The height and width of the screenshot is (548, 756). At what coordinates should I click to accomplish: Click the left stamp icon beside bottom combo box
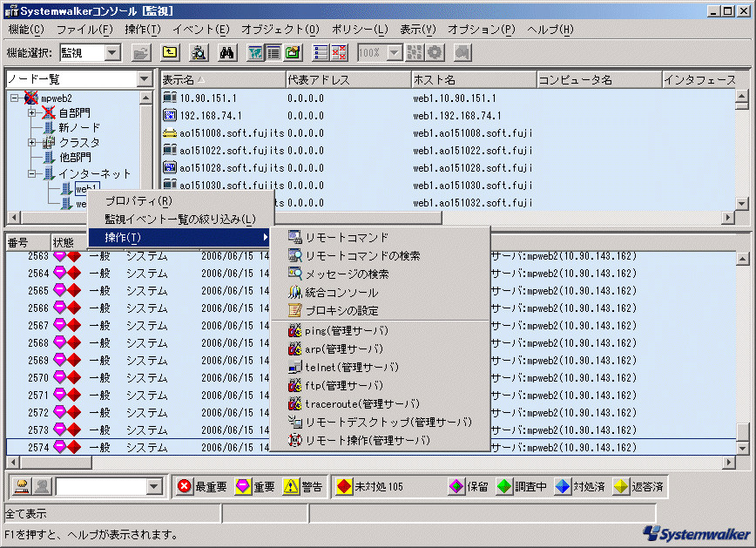[22, 486]
